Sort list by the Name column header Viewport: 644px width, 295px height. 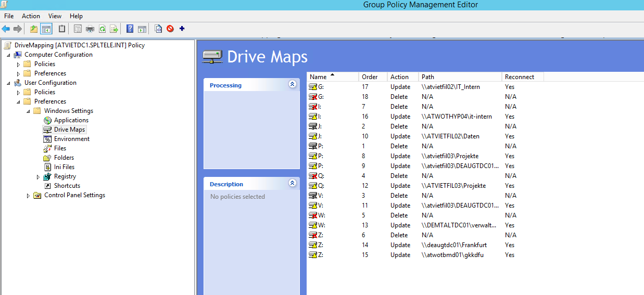coord(333,77)
